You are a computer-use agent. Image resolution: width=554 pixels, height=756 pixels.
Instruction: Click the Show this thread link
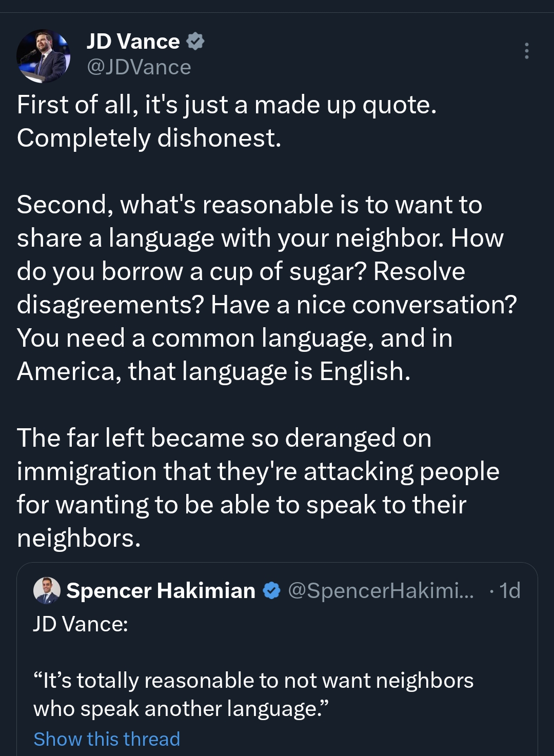click(107, 739)
